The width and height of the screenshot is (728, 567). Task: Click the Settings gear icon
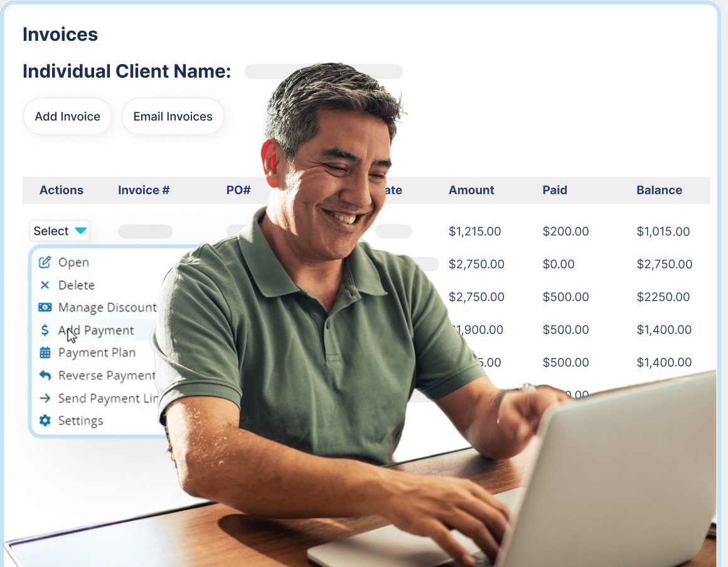pyautogui.click(x=45, y=421)
